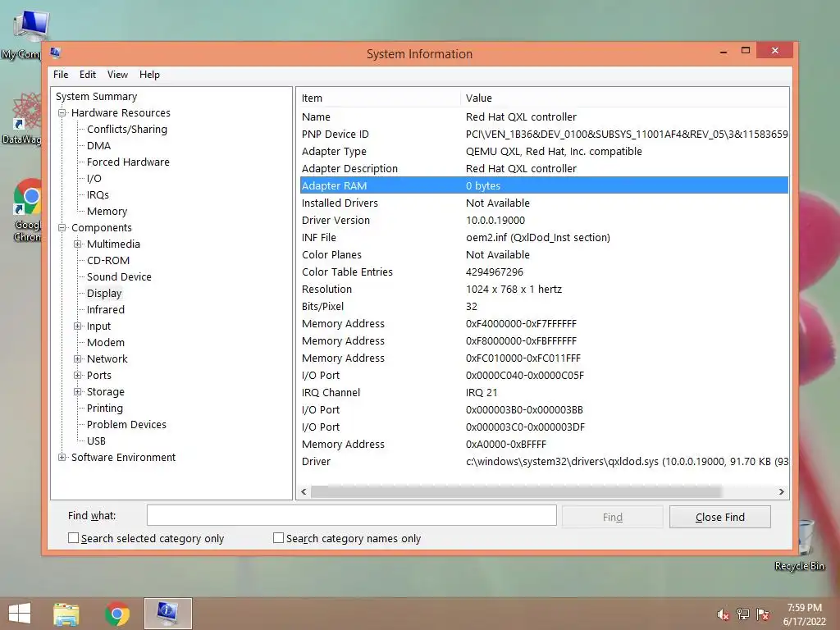Expand the Software Environment tree node
Viewport: 840px width, 630px height.
62,458
